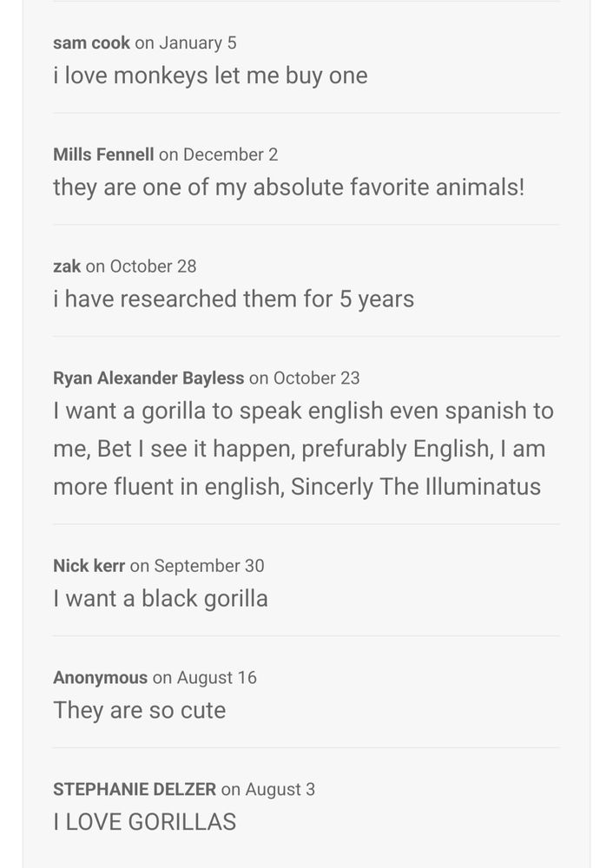This screenshot has width=613, height=868.
Task: Select the 'They are so cute' comment
Action: [x=139, y=711]
